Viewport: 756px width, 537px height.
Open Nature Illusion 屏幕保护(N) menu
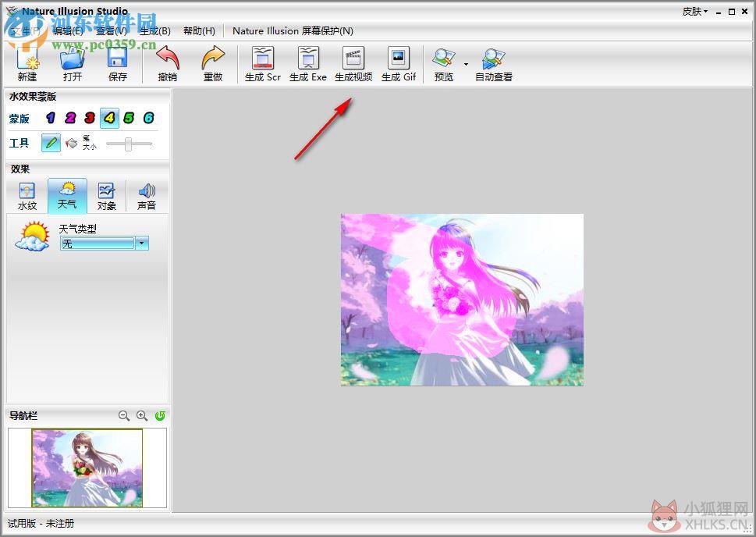293,31
